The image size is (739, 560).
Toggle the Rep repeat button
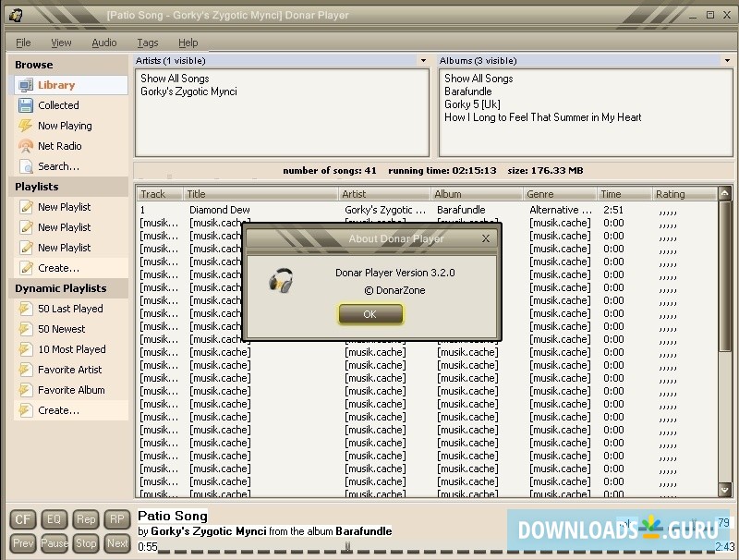[x=86, y=519]
